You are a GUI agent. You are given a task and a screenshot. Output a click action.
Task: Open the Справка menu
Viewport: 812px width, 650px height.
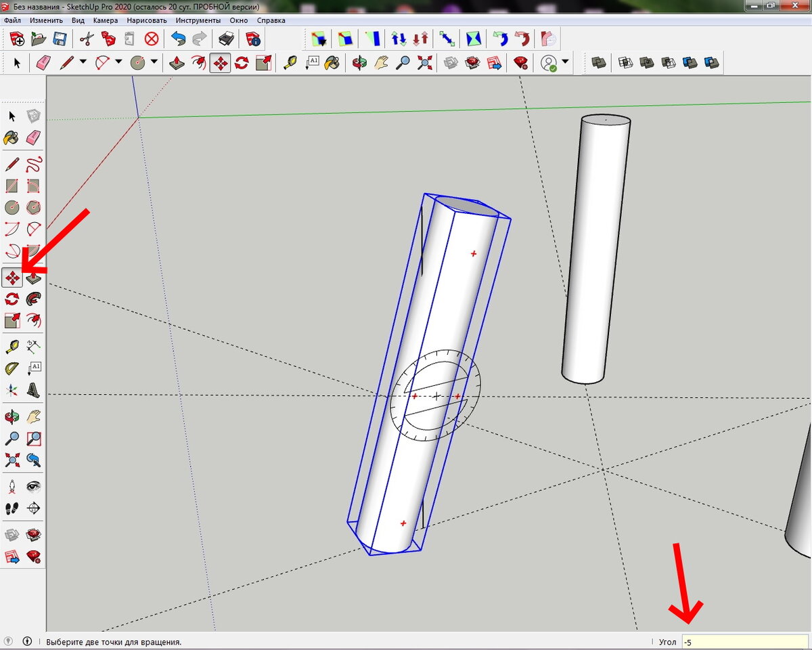point(271,20)
